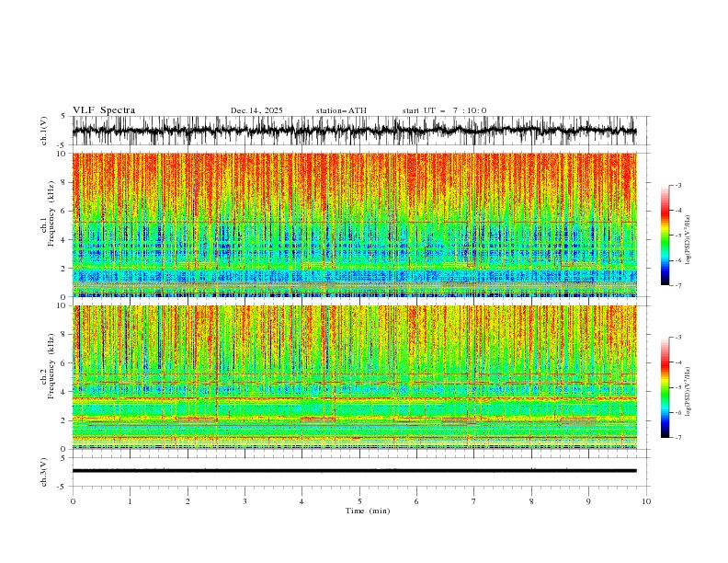
Task: Click ch.2 frequency axis tick "10"
Action: click(63, 305)
